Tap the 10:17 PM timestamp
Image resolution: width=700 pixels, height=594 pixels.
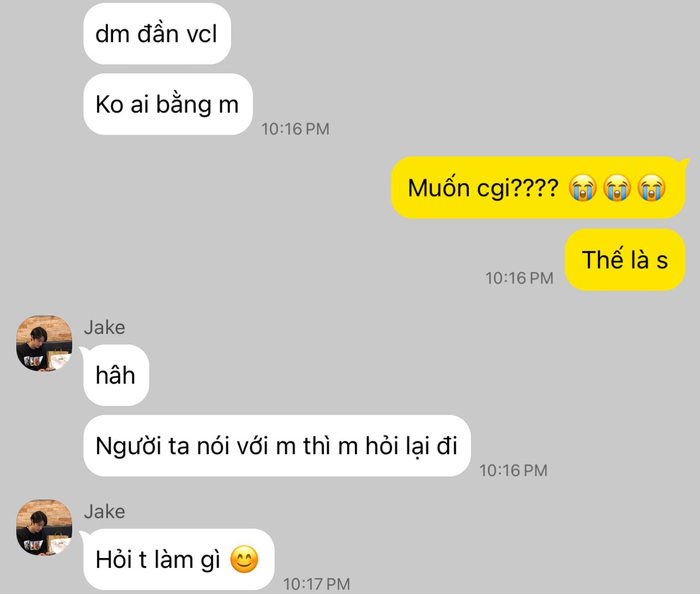pos(317,584)
